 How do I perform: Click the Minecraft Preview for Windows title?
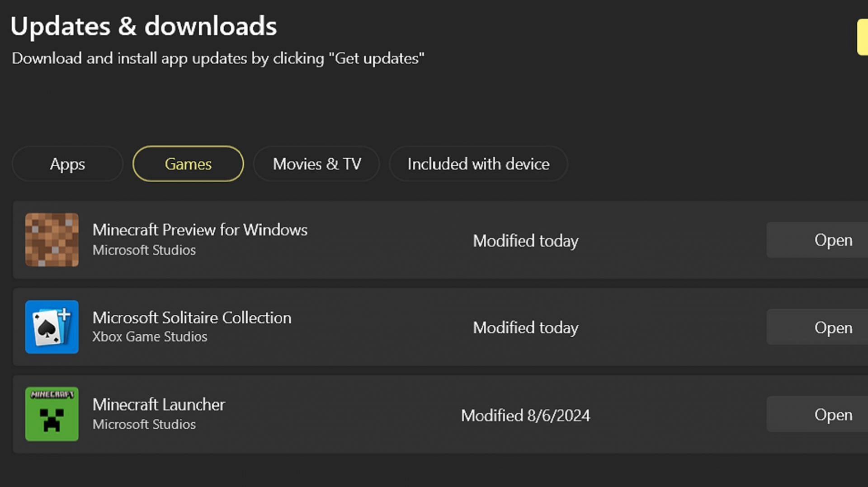pyautogui.click(x=200, y=230)
